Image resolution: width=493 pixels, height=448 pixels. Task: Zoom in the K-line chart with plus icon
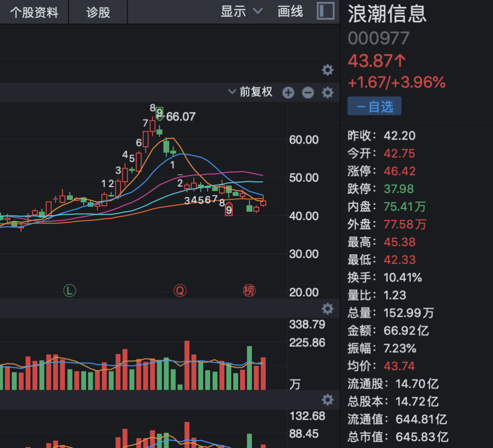(x=288, y=92)
